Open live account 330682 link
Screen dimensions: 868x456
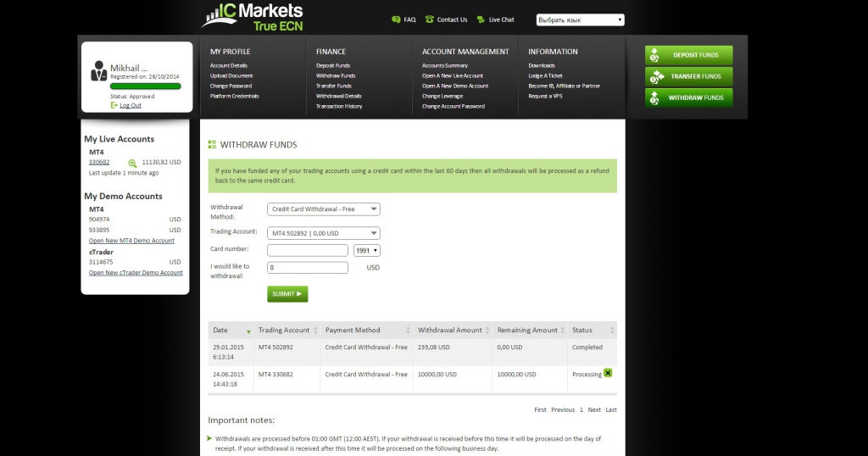pos(99,162)
